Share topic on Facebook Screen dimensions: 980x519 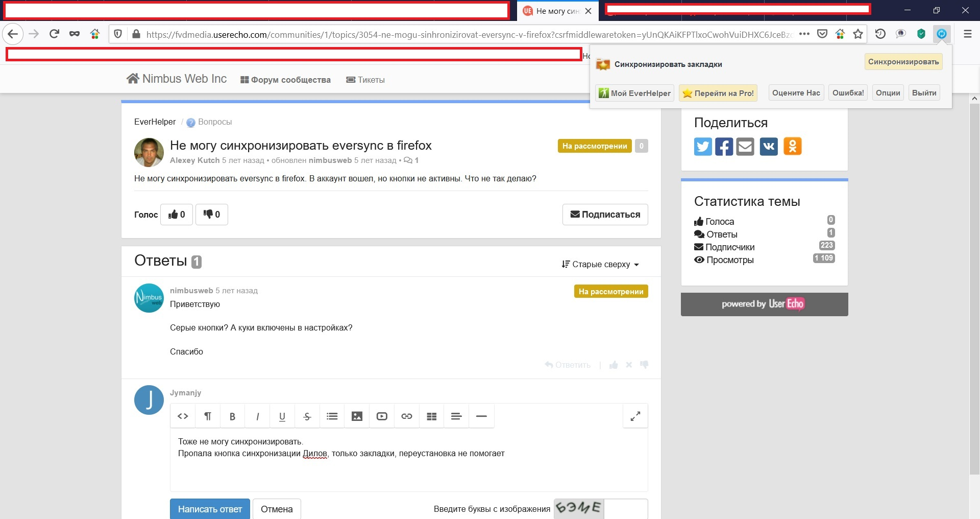724,147
